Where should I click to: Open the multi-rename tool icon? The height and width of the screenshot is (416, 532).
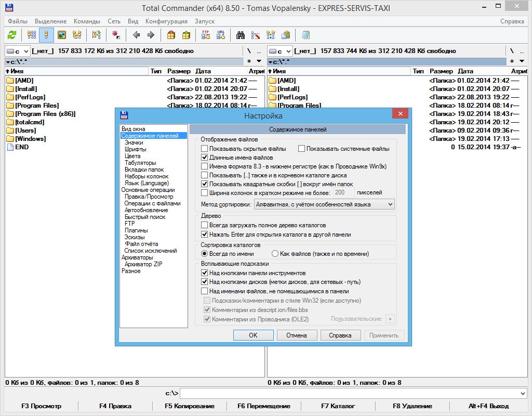(256, 35)
